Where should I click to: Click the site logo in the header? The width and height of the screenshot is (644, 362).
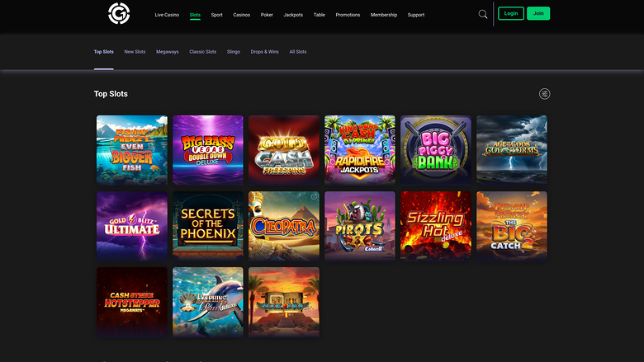click(x=120, y=14)
